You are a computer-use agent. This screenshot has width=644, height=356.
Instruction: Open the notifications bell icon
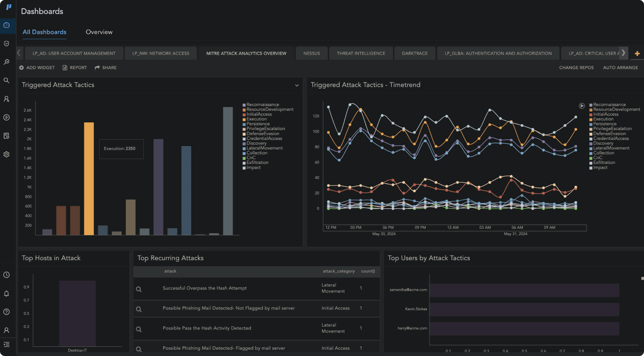point(7,294)
